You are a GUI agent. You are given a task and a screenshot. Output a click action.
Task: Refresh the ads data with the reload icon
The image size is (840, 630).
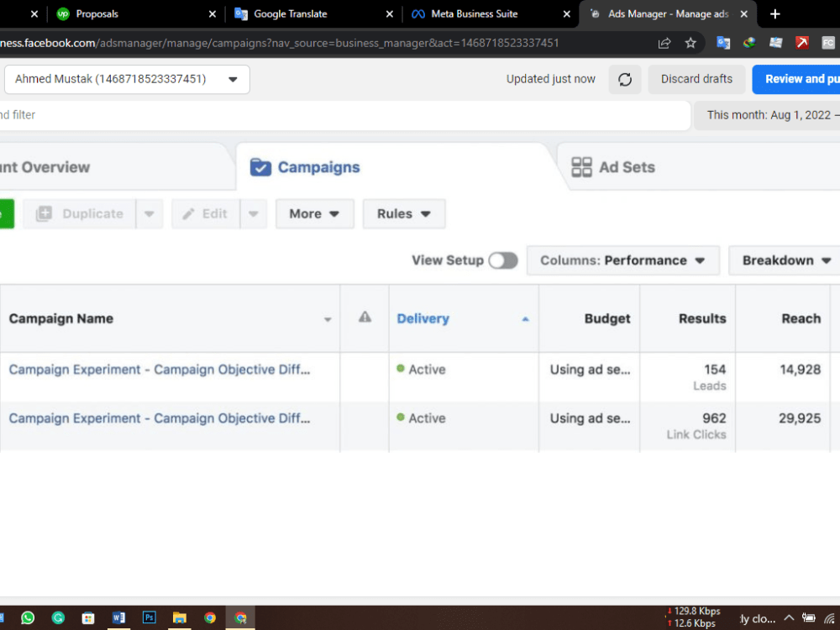625,79
